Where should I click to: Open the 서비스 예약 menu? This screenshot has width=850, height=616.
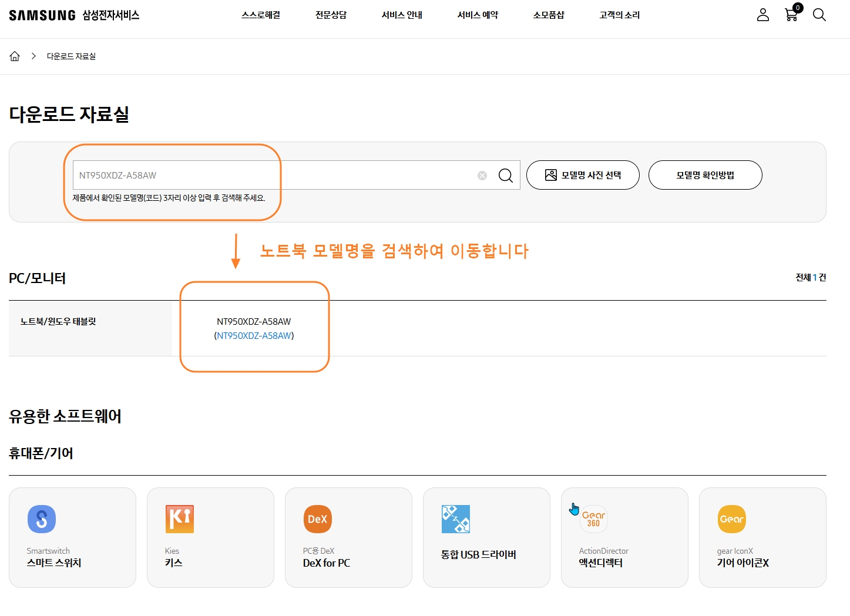coord(478,15)
